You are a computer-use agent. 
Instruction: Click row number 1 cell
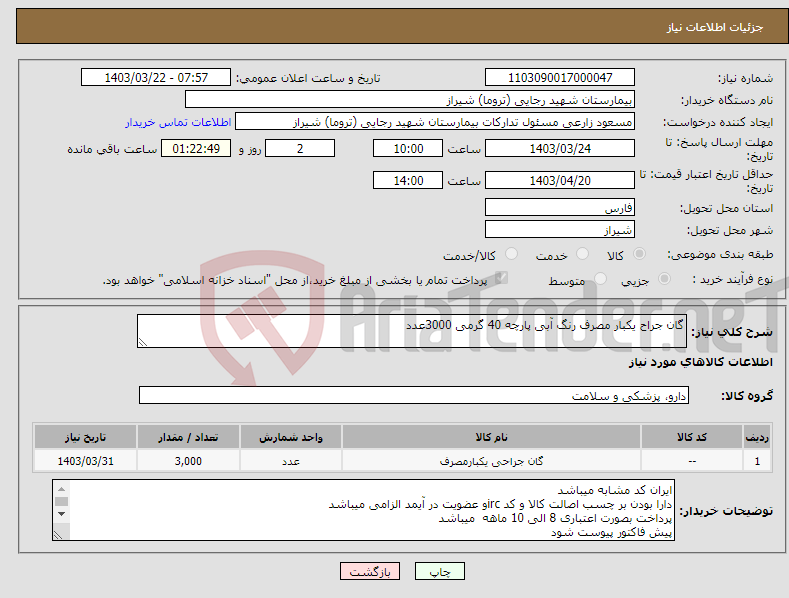point(757,461)
